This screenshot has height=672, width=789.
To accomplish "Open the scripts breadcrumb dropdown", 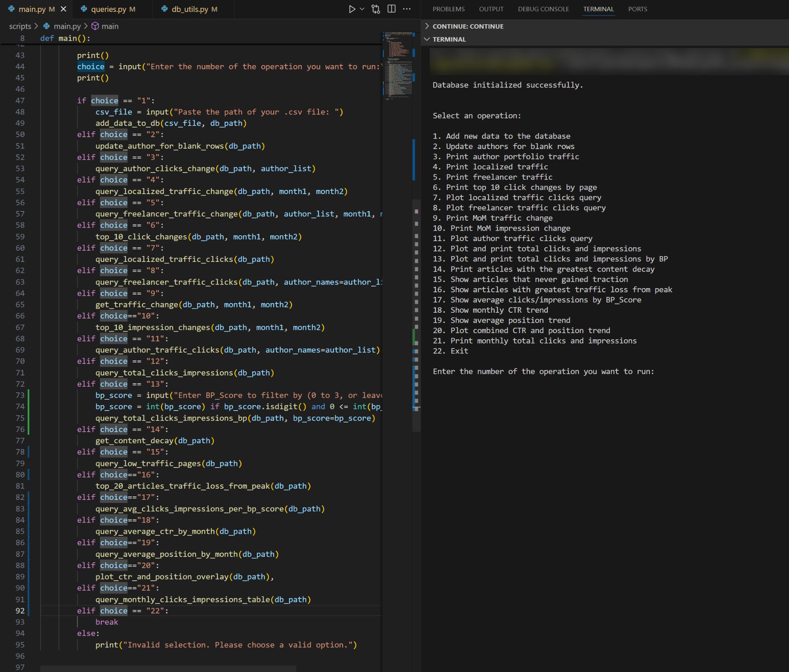I will (x=20, y=26).
